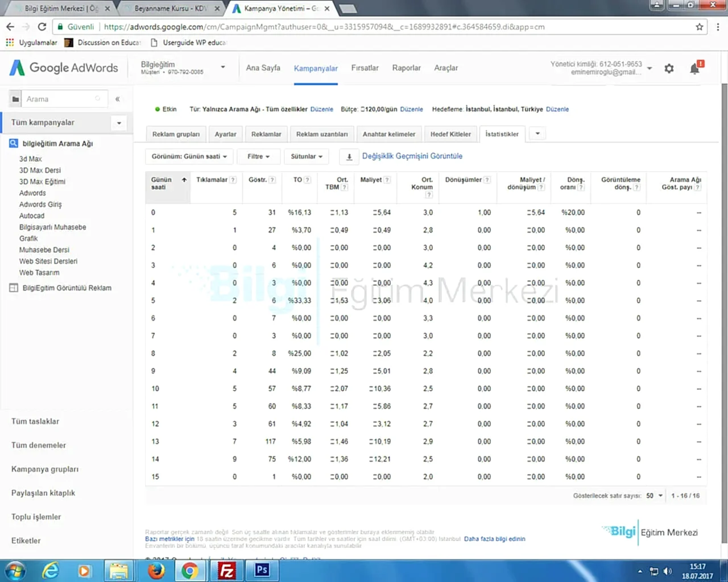Open the FileZilla taskbar icon
The image size is (728, 582).
pos(226,570)
